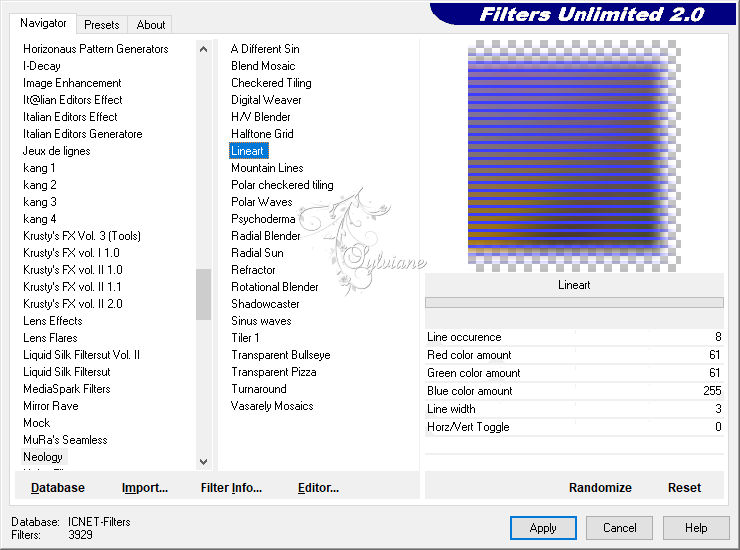Choose Sinus waves filter
Viewport: 740px width, 550px height.
(x=261, y=321)
